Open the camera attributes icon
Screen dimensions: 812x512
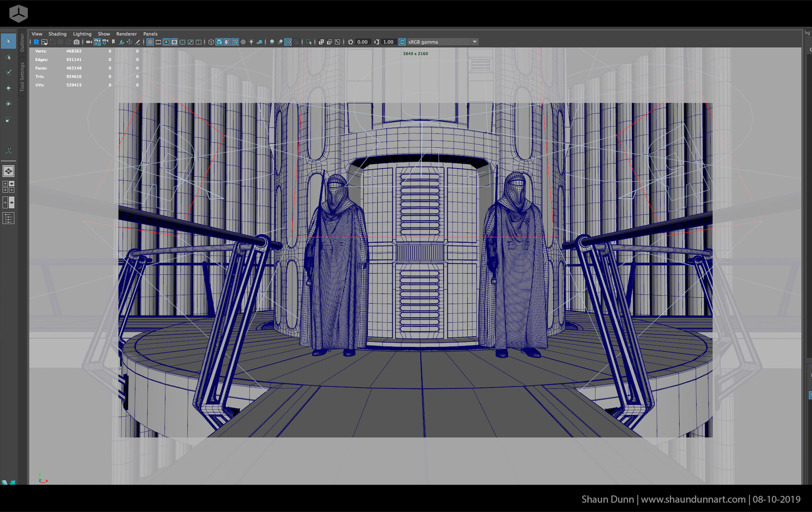click(x=105, y=42)
